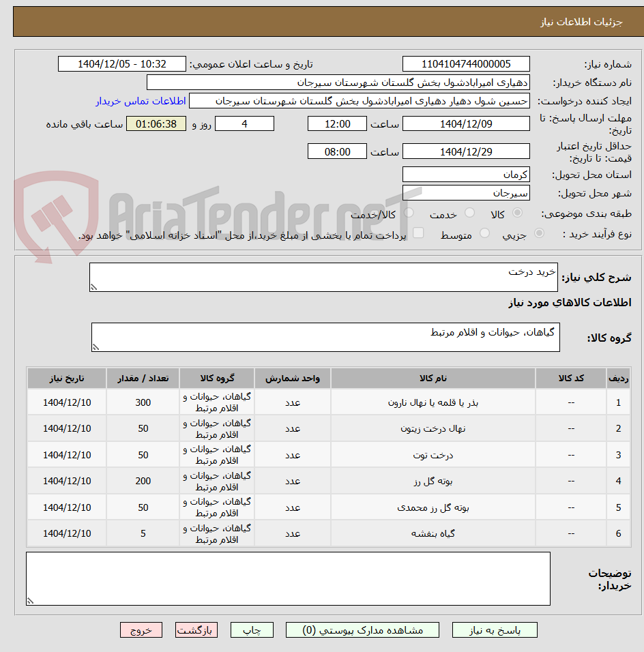644x652 pixels.
Task: Click the شرح کلی نیاز text area
Action: 323,277
